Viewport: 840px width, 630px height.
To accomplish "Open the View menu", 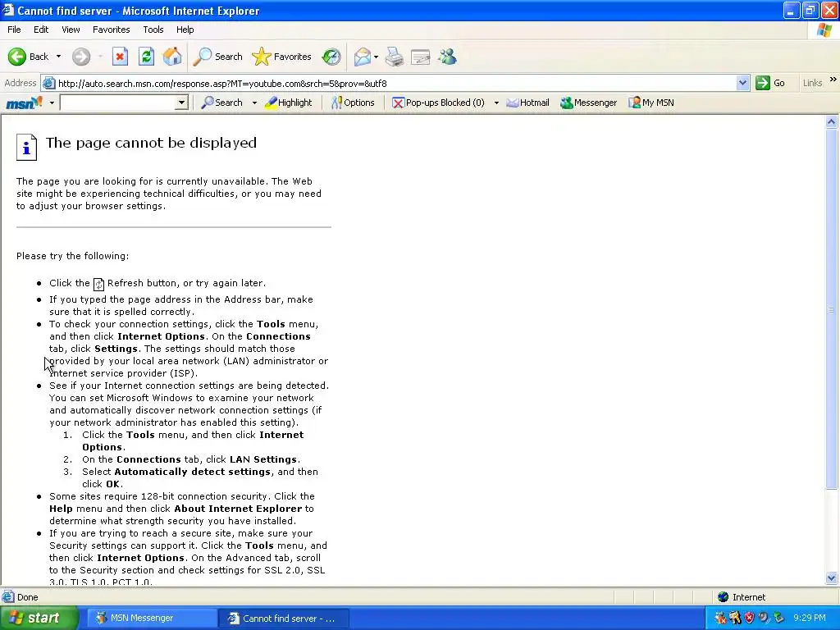I will [71, 30].
